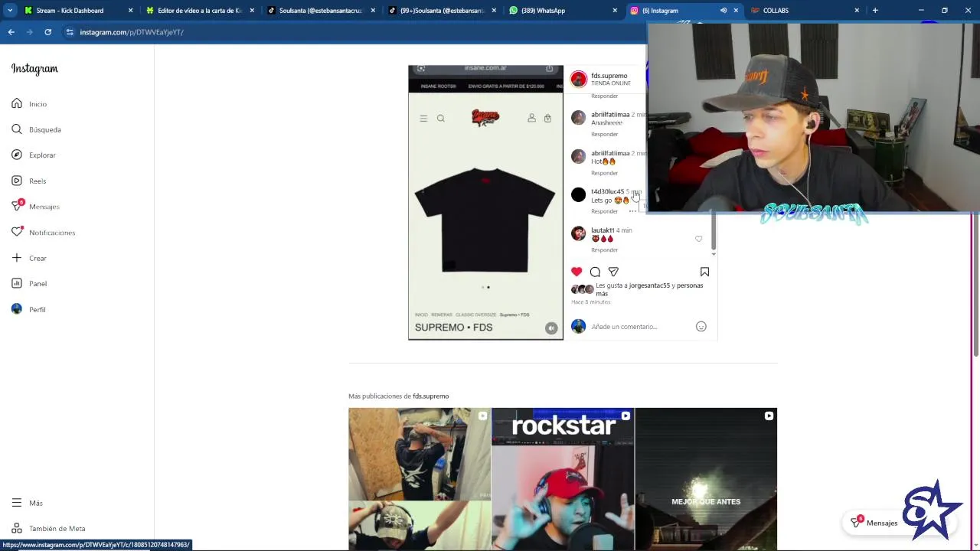The image size is (980, 551).
Task: Open Reels from the sidebar
Action: (x=29, y=181)
